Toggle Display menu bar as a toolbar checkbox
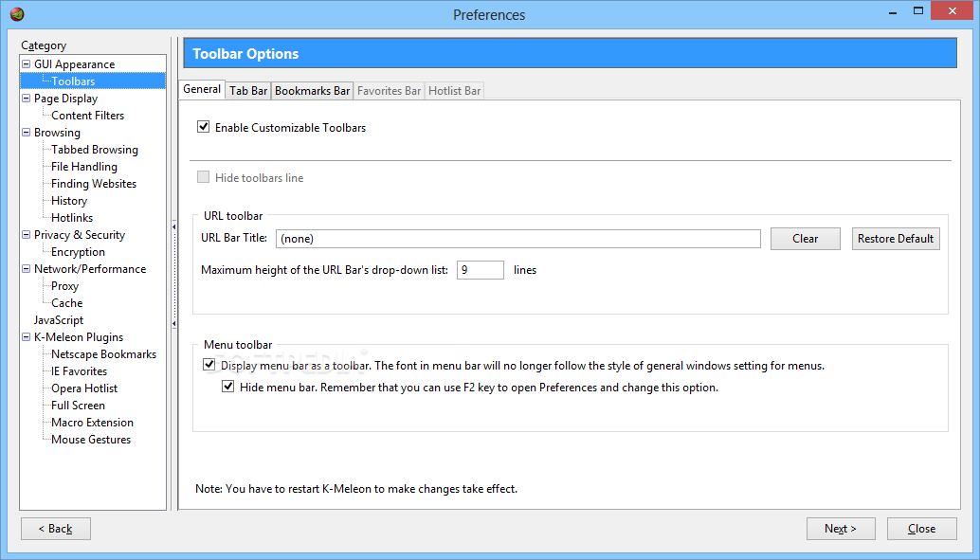Viewport: 980px width, 560px height. [x=209, y=365]
